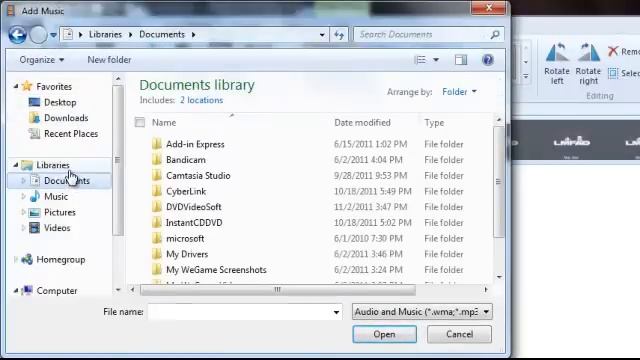The image size is (640, 360).
Task: Click in the File name input field
Action: click(x=240, y=312)
